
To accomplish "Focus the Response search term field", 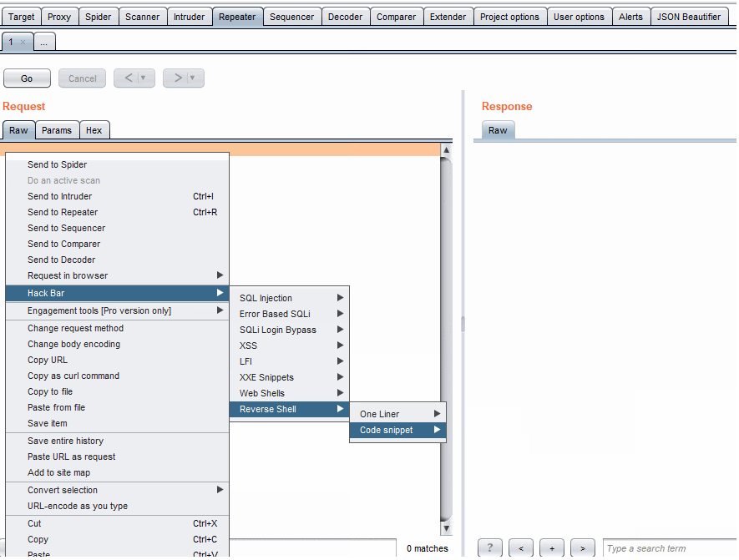I will (x=669, y=548).
